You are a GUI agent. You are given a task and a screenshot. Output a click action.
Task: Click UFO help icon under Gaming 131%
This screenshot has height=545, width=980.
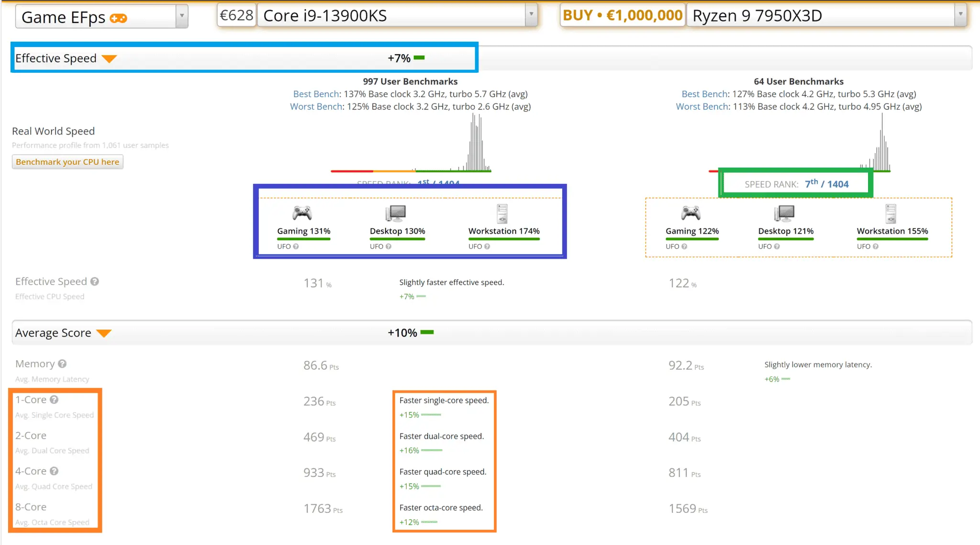[x=296, y=247]
